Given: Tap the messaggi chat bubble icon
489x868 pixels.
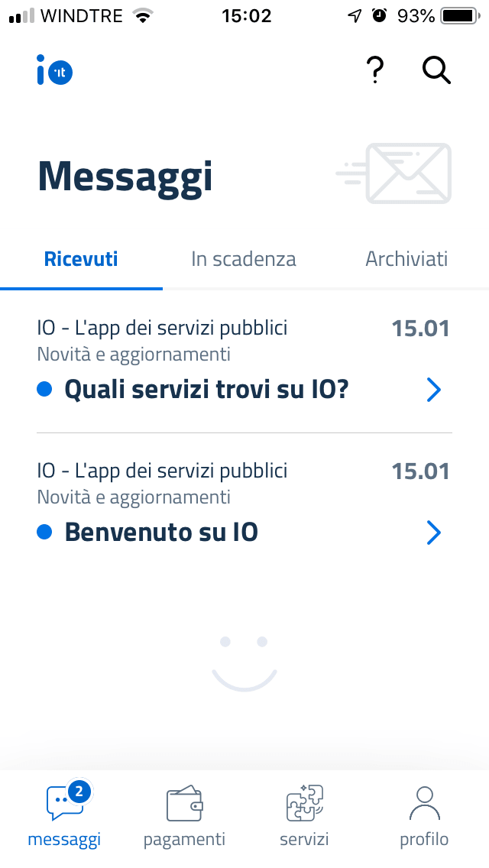Looking at the screenshot, I should click(x=64, y=804).
